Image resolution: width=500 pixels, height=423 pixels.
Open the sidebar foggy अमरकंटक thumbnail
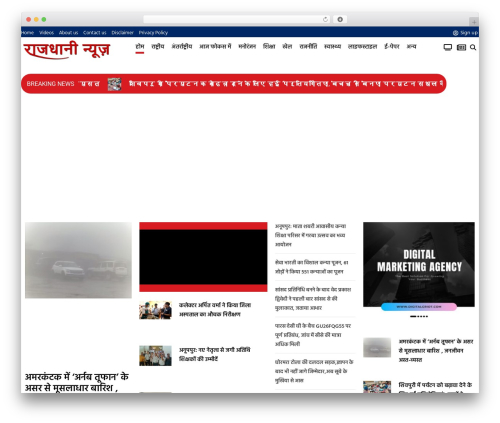[377, 348]
